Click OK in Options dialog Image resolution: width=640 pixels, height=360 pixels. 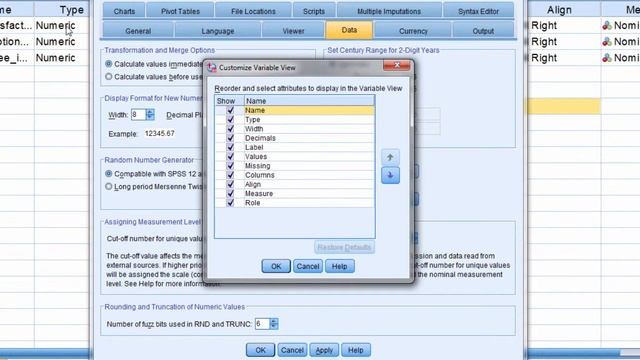click(x=260, y=350)
